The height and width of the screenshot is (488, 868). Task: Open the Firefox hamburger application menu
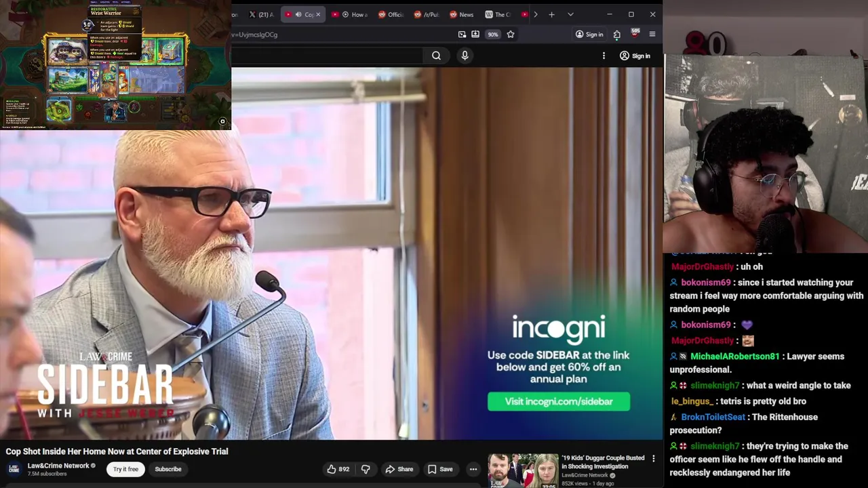[652, 34]
